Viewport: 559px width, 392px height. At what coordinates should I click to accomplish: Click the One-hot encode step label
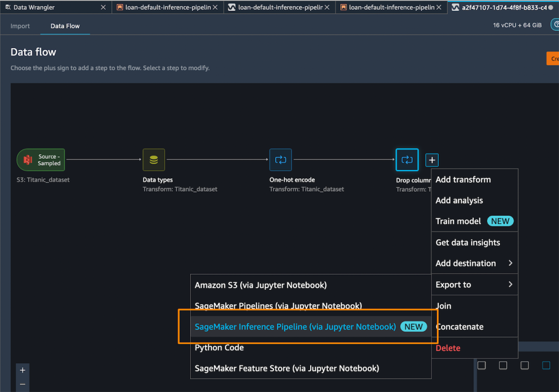(x=292, y=180)
